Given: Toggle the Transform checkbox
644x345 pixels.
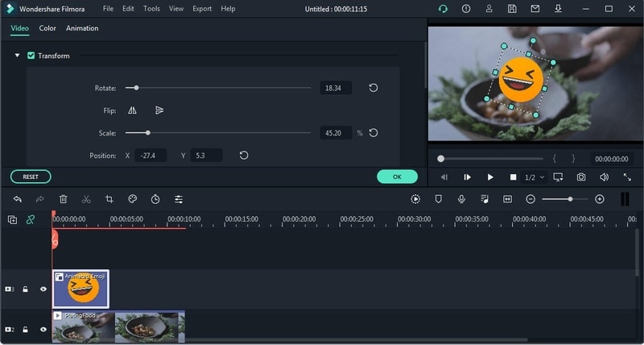Looking at the screenshot, I should coord(31,56).
